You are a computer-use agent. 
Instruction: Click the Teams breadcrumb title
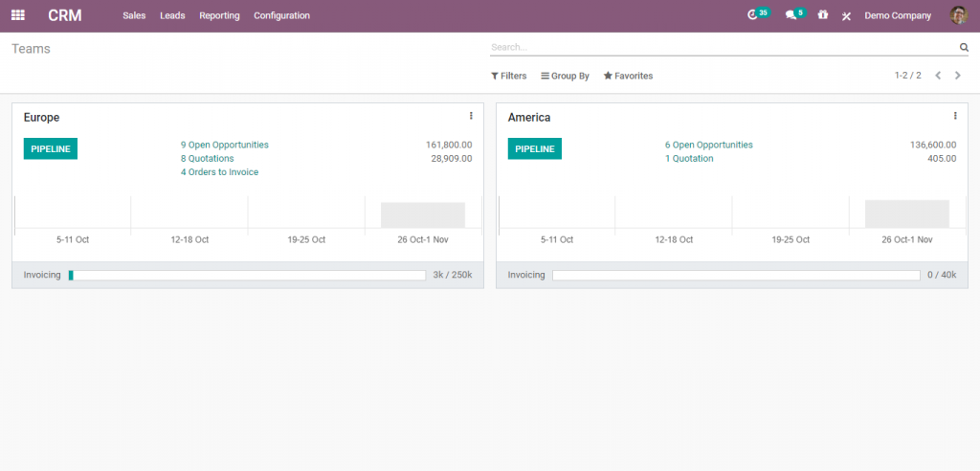[x=31, y=49]
